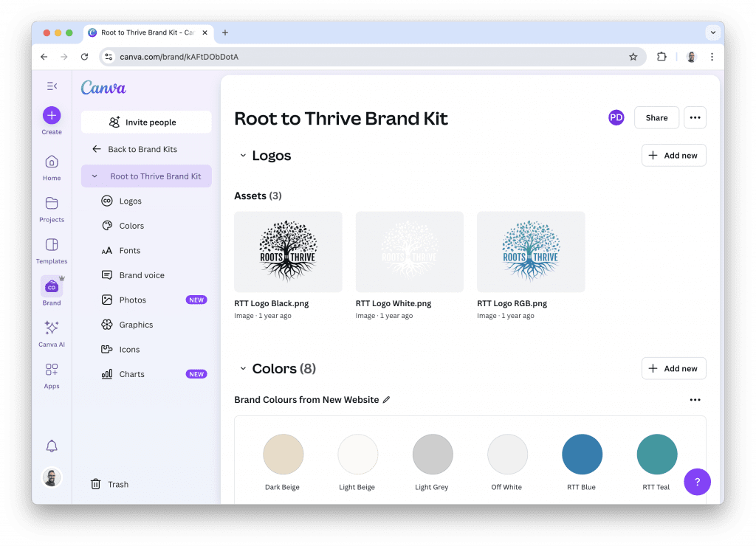Collapse Root to Thrive Brand Kit tree
756x546 pixels.
(x=94, y=176)
